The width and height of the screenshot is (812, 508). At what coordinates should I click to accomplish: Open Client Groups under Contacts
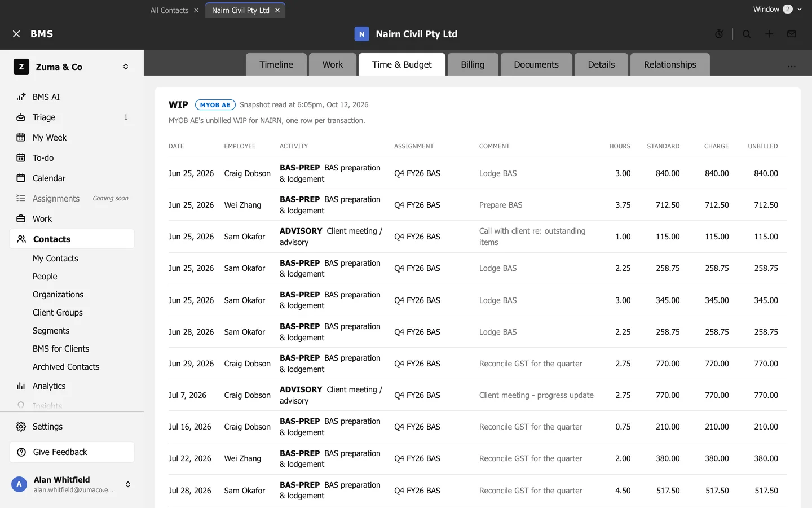click(x=58, y=313)
